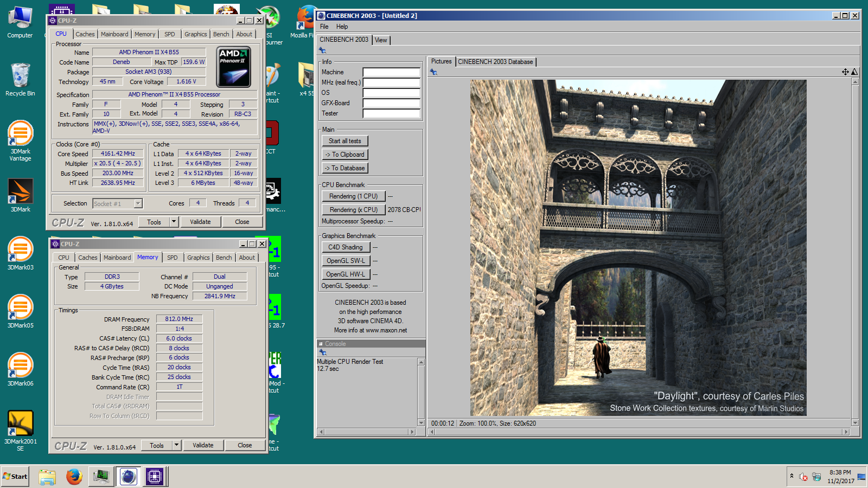This screenshot has height=488, width=868.
Task: Click Validate in top CPU-Z window
Action: pos(200,222)
